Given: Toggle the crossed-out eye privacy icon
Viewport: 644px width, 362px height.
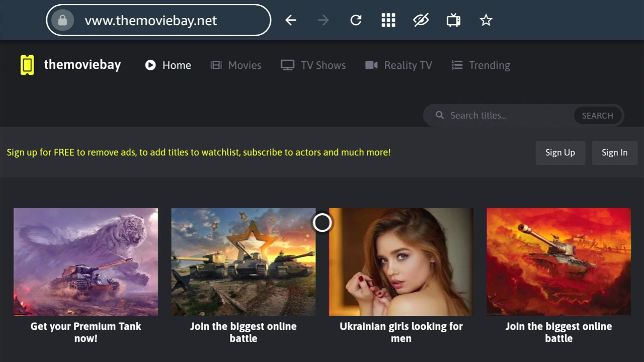Looking at the screenshot, I should point(421,20).
